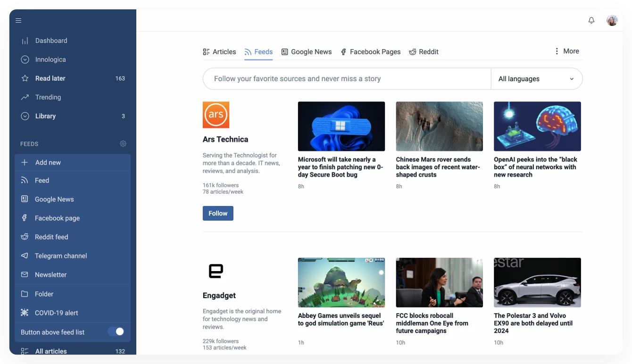Click the Engadget title
The image size is (632, 364).
point(219,295)
